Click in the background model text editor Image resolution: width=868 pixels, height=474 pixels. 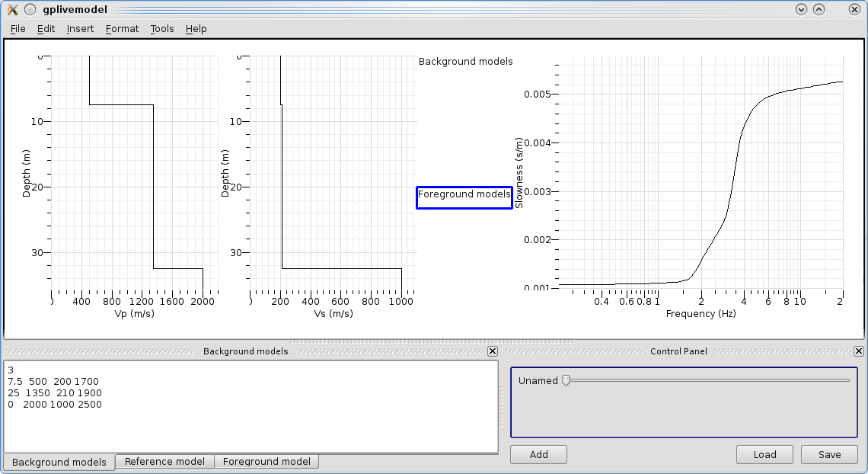251,427
